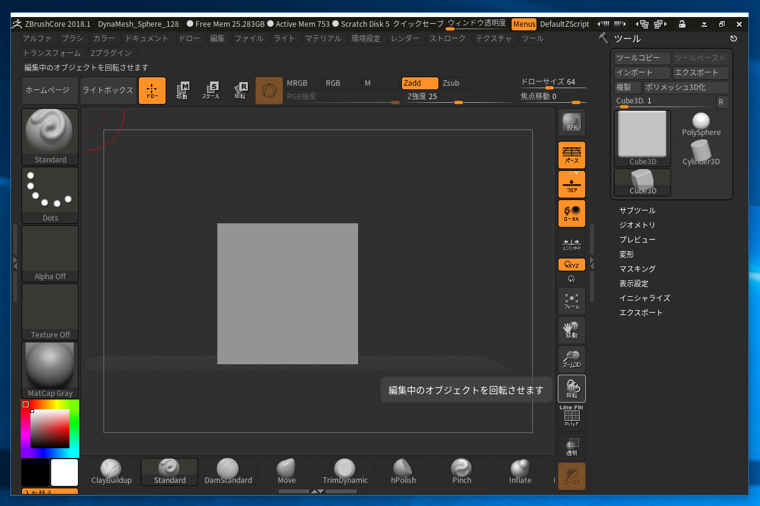This screenshot has height=506, width=760.
Task: Choose the TrimDynamic brush
Action: pos(345,472)
